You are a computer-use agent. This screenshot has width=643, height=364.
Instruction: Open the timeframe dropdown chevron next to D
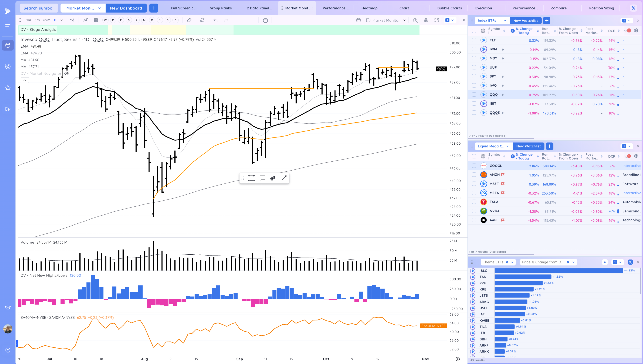coord(62,20)
